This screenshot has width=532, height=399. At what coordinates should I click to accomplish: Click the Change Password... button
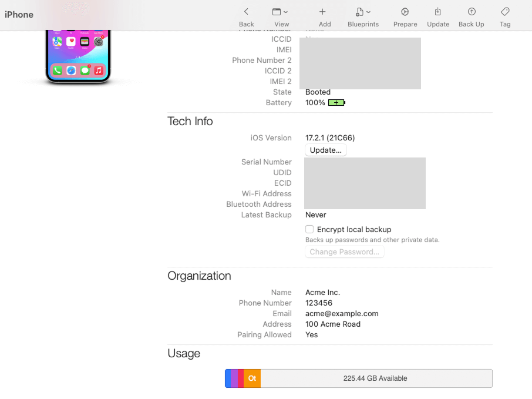(344, 252)
